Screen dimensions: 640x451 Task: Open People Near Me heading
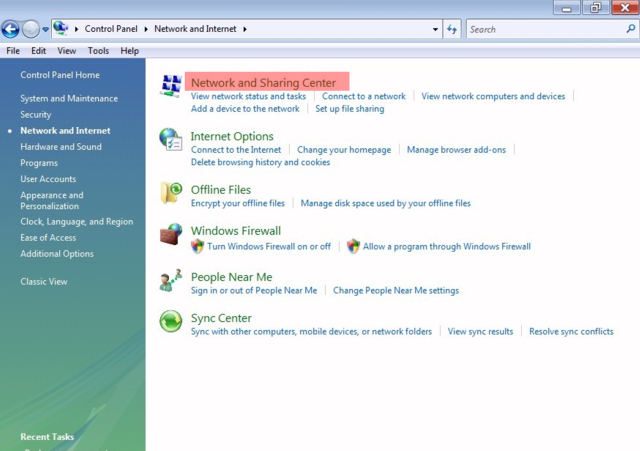pos(231,277)
